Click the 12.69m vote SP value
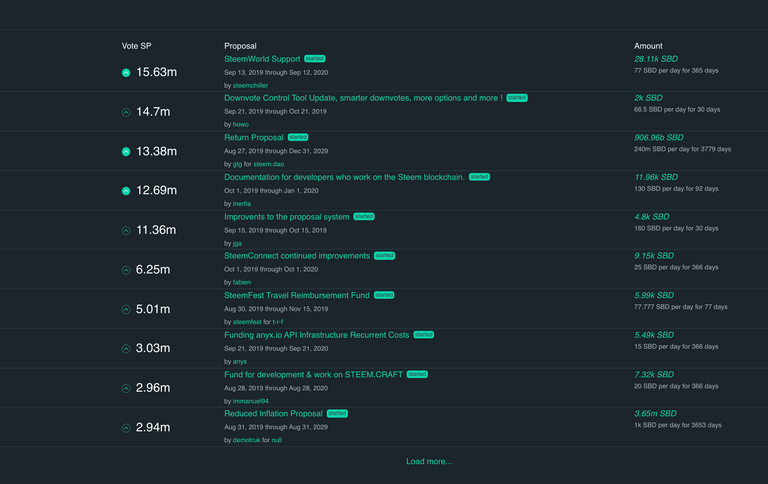The height and width of the screenshot is (484, 768). click(x=156, y=191)
